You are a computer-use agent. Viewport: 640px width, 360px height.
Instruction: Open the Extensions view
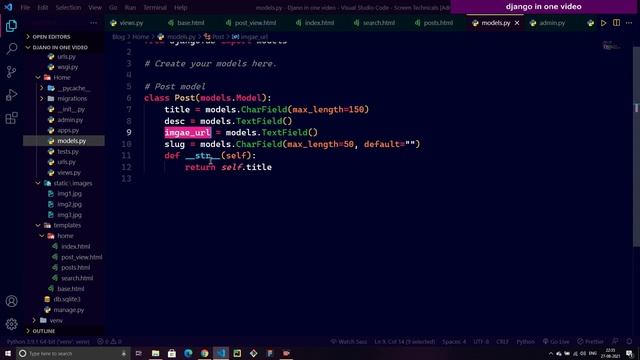click(x=11, y=118)
